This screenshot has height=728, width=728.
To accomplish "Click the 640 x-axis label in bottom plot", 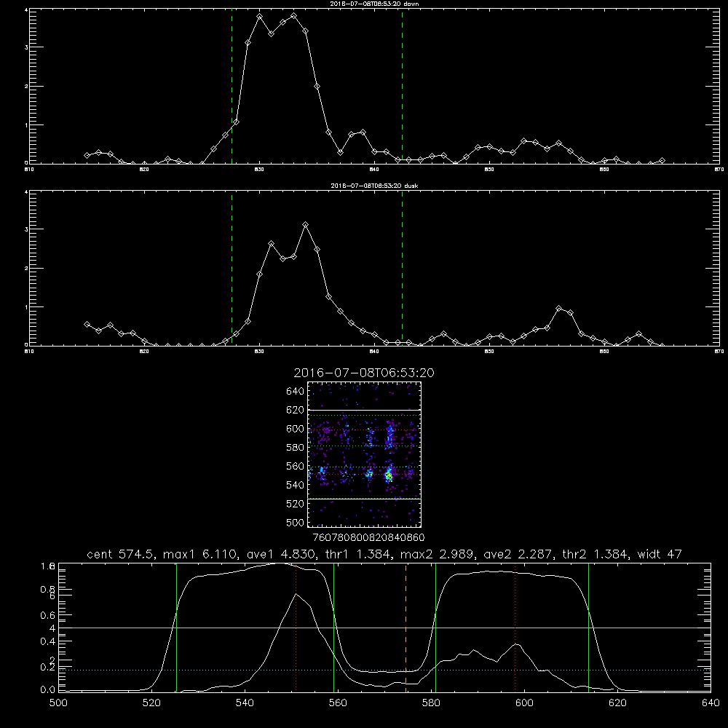I will (x=711, y=703).
